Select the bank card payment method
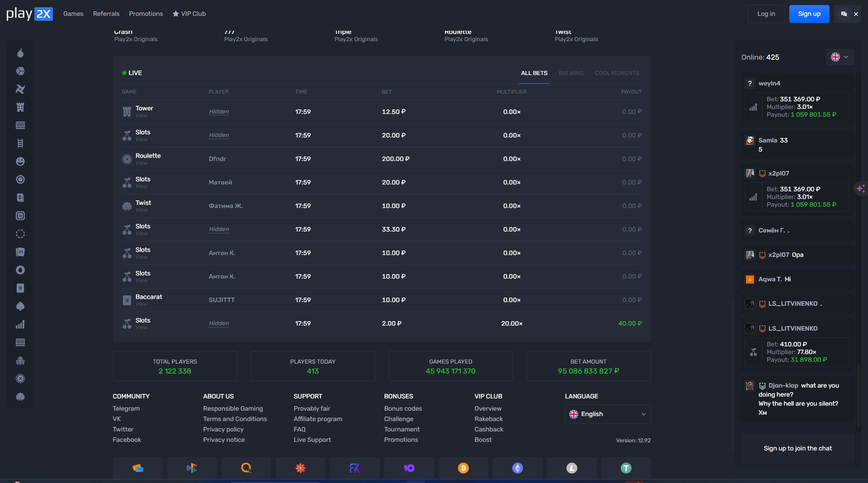Viewport: 868px width, 483px height. (138, 468)
